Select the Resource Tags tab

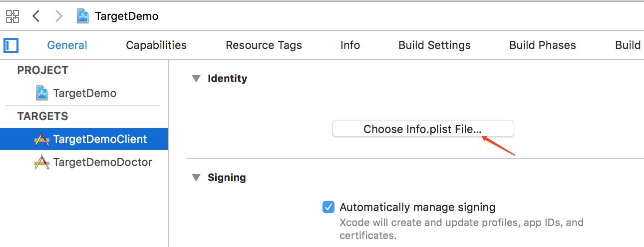click(x=264, y=45)
